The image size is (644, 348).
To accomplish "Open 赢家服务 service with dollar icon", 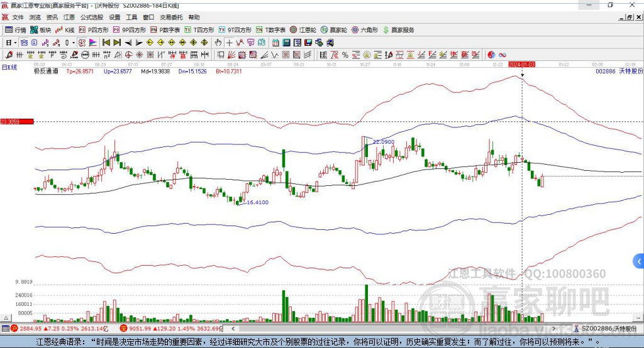I will (398, 30).
